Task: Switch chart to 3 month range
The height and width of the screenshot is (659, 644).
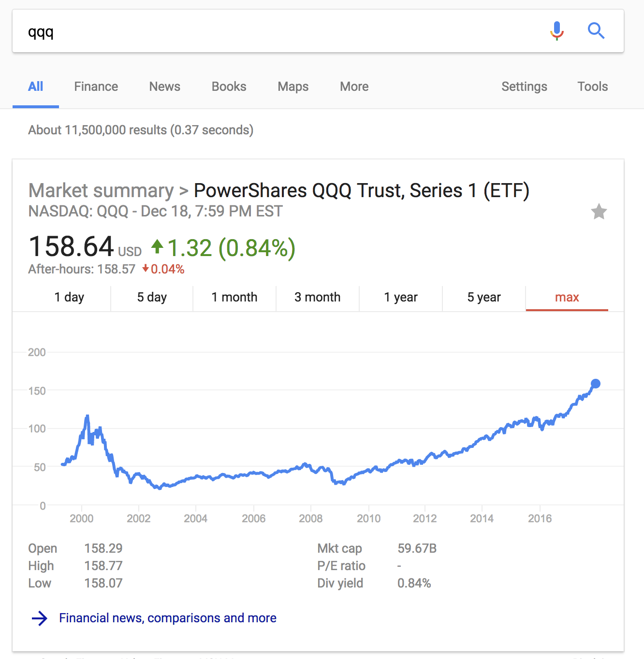Action: point(318,297)
